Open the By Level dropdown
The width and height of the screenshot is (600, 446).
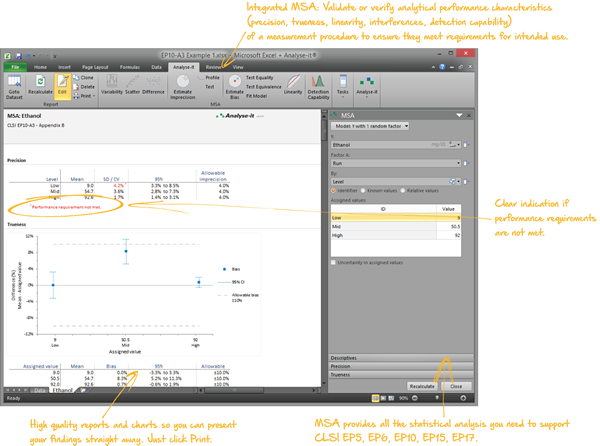point(458,182)
